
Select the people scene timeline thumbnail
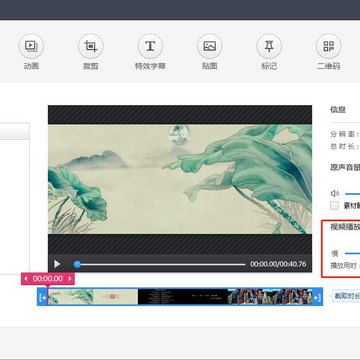tap(270, 297)
